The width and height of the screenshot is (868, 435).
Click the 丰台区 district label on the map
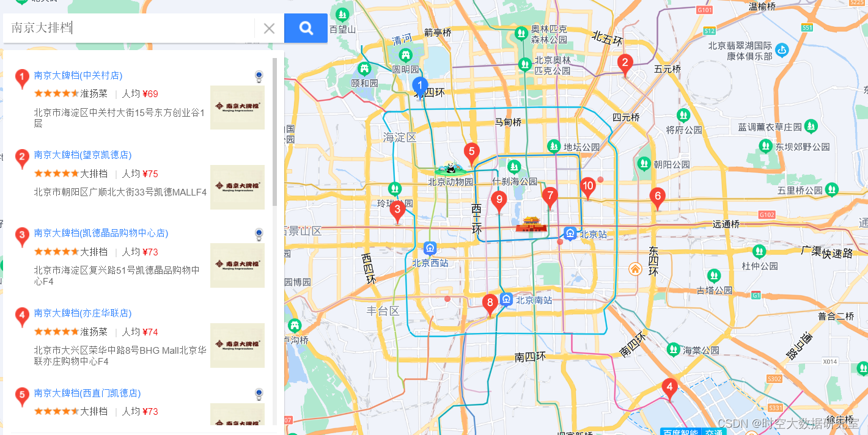pos(383,311)
